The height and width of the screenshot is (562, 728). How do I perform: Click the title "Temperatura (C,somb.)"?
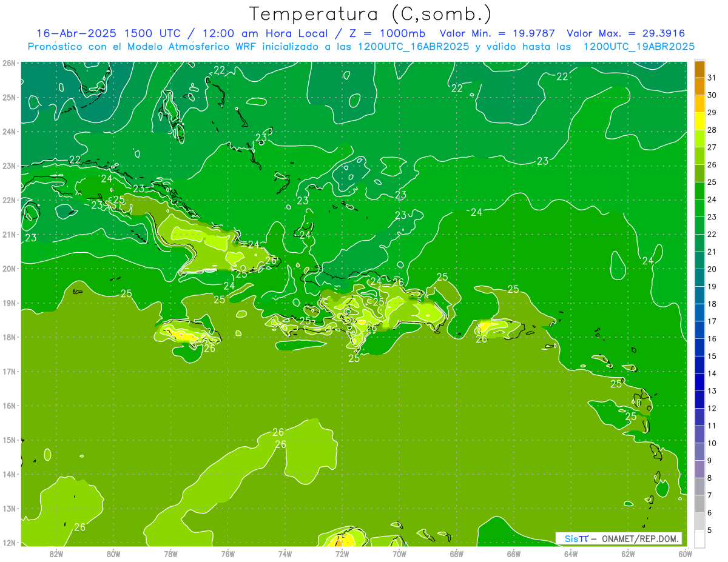[x=371, y=14]
